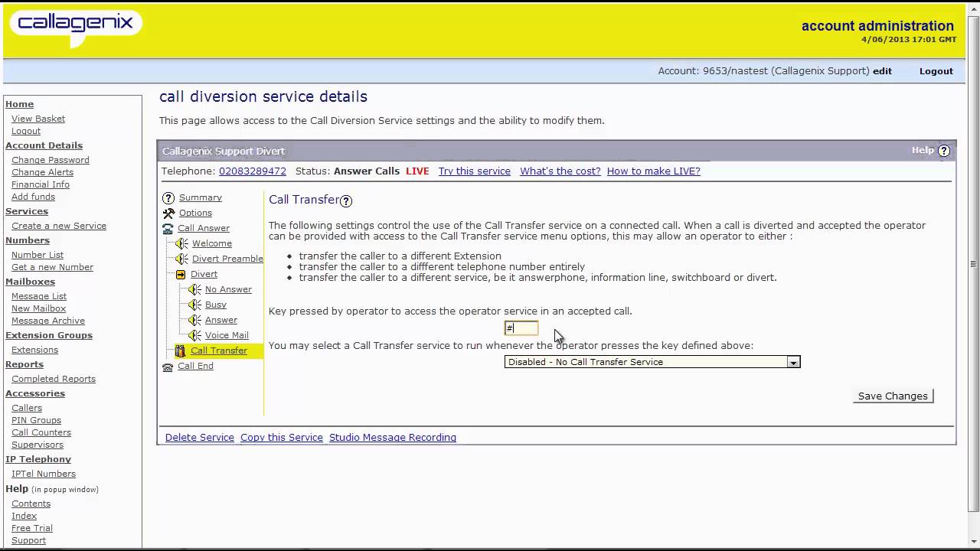Click the Summary question mark icon
This screenshot has width=980, height=551.
168,198
